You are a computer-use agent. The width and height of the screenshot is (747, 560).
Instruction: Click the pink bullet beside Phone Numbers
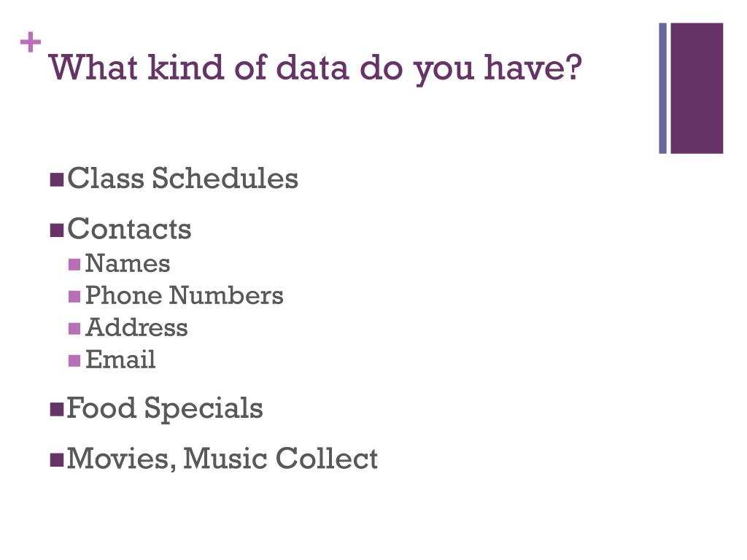(x=74, y=297)
